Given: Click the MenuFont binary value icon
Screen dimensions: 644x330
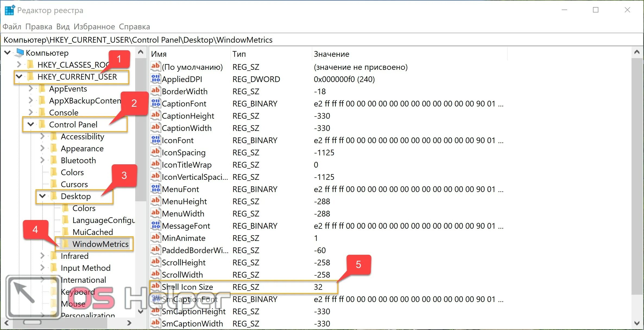Looking at the screenshot, I should click(x=156, y=189).
